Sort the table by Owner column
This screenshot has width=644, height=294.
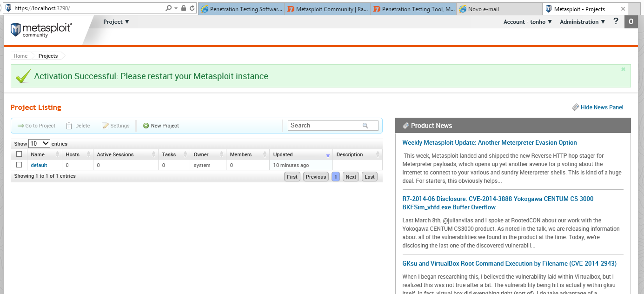(208, 154)
